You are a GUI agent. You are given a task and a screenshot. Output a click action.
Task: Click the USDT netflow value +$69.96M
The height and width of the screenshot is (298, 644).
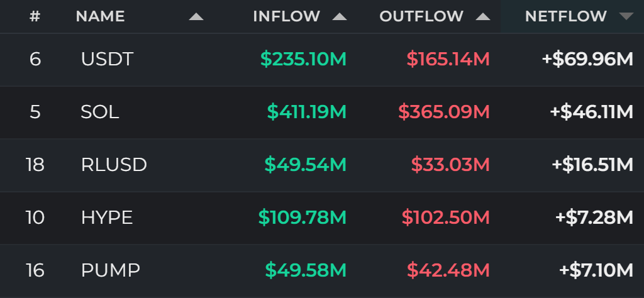click(x=588, y=60)
